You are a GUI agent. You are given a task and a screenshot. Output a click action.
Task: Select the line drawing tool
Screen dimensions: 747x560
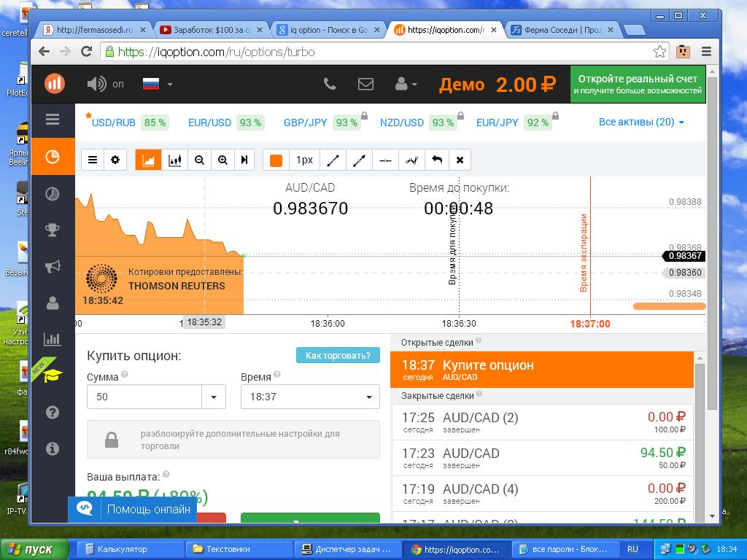click(x=333, y=160)
